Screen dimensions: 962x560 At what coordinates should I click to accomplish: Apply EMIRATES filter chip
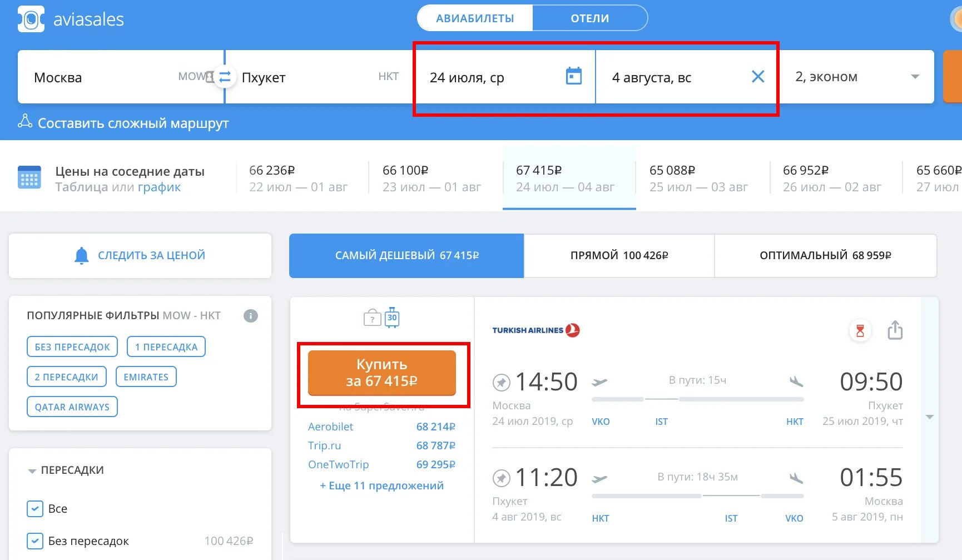146,377
